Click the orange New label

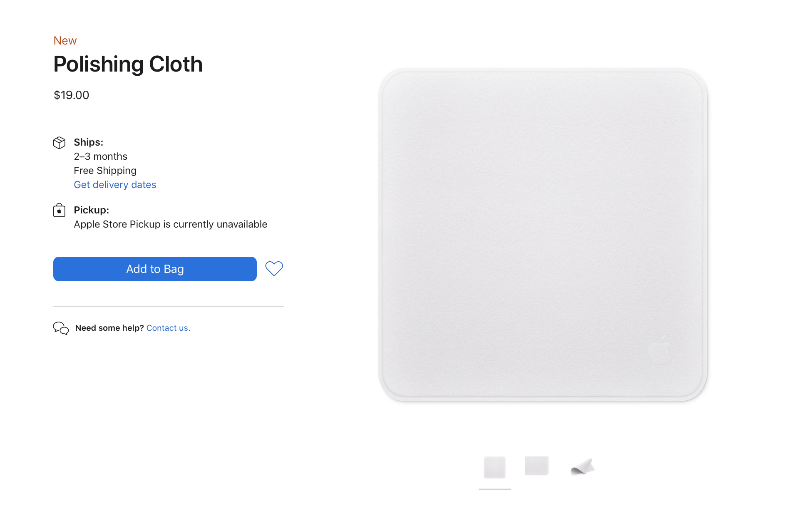coord(65,41)
